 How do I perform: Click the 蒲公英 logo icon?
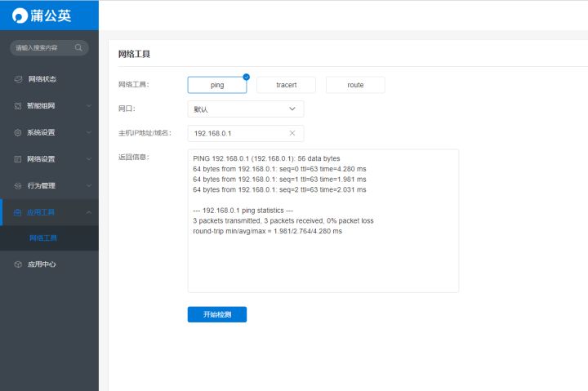click(20, 16)
